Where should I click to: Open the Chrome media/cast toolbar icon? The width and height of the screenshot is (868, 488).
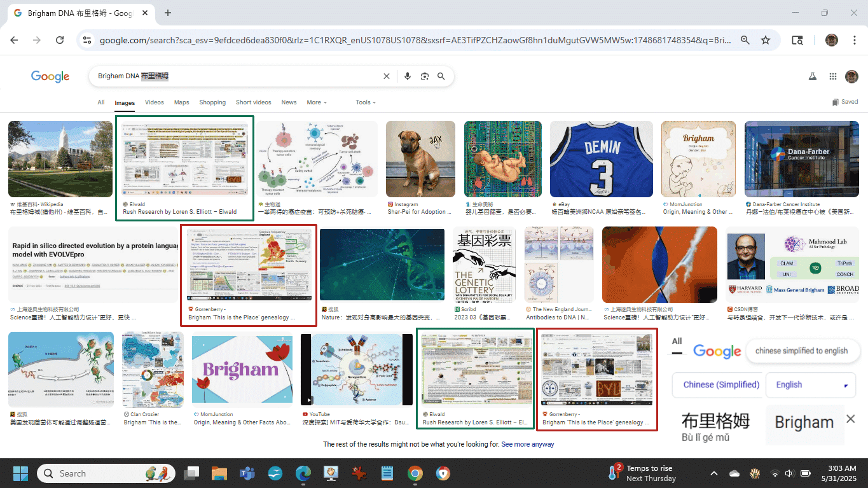pyautogui.click(x=797, y=40)
